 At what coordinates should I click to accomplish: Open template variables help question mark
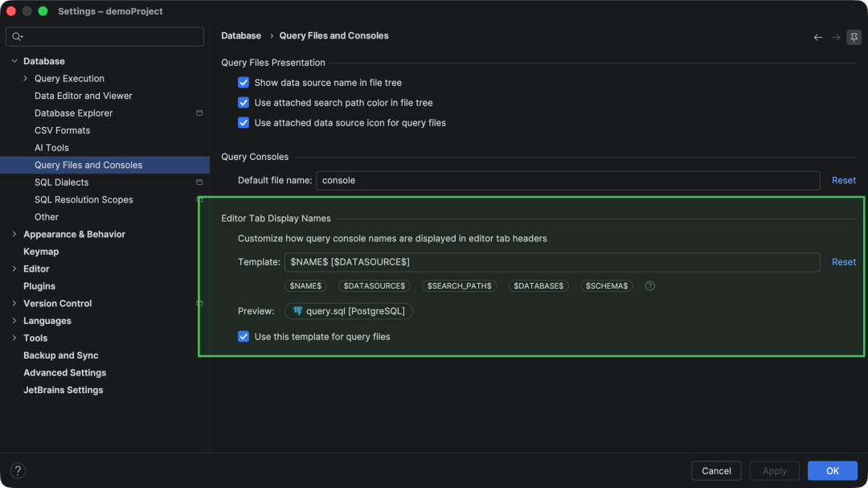click(650, 286)
